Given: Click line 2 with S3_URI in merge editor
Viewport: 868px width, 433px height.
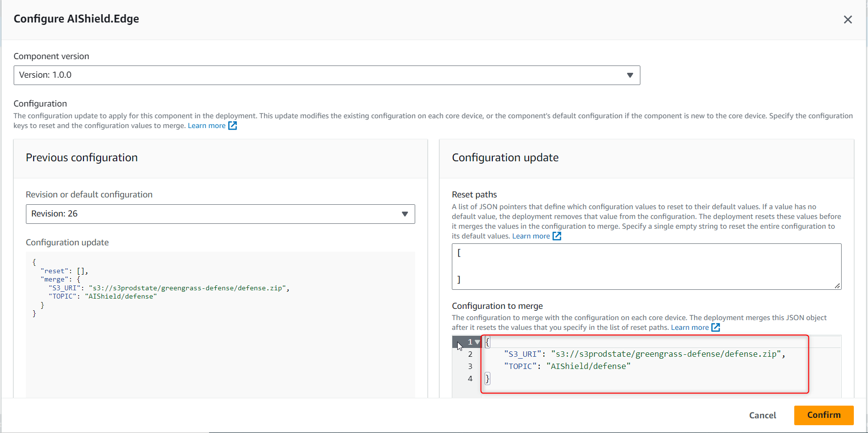Looking at the screenshot, I should click(x=644, y=354).
